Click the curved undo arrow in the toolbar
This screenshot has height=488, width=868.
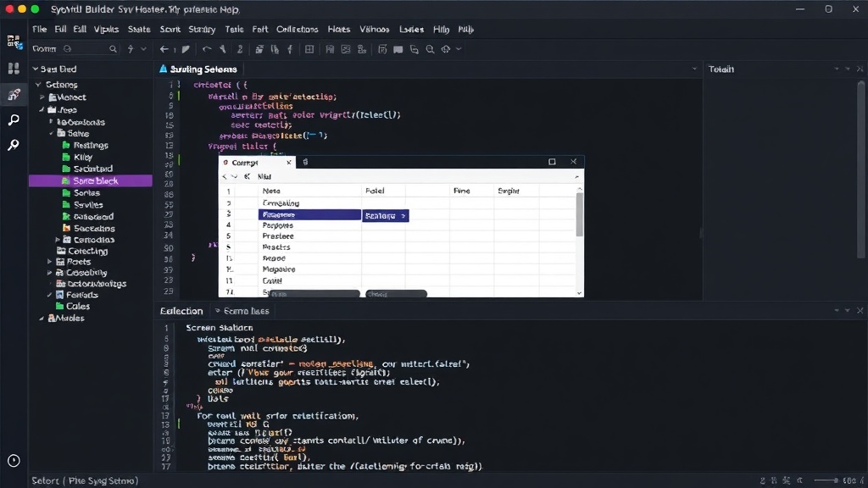point(207,49)
